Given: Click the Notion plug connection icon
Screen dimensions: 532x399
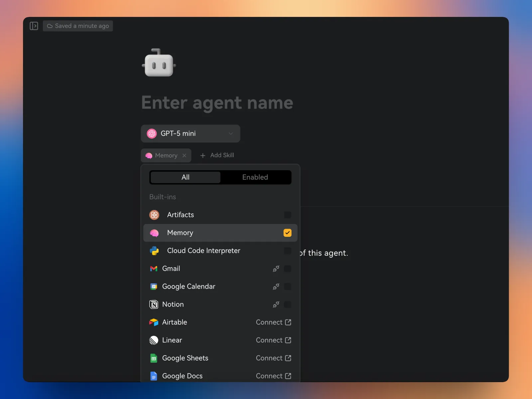Looking at the screenshot, I should coord(276,305).
